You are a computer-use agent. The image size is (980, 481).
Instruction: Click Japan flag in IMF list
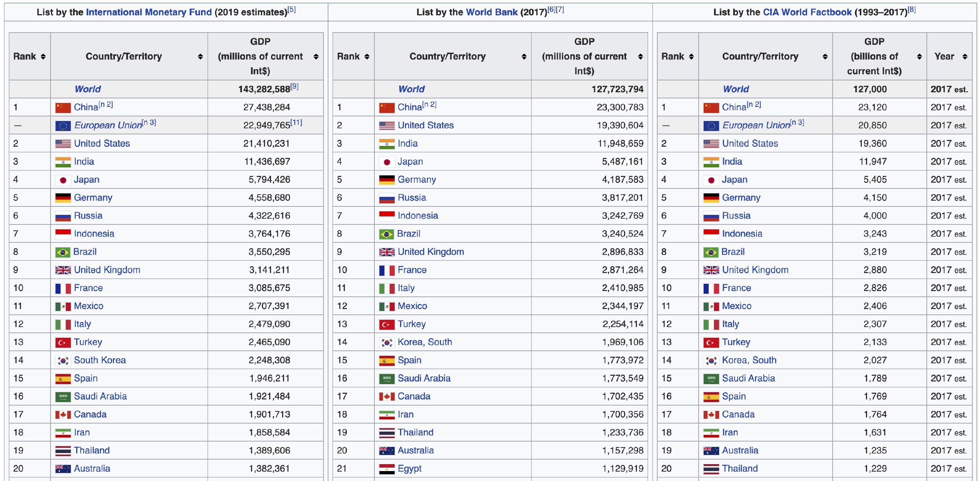pos(63,180)
